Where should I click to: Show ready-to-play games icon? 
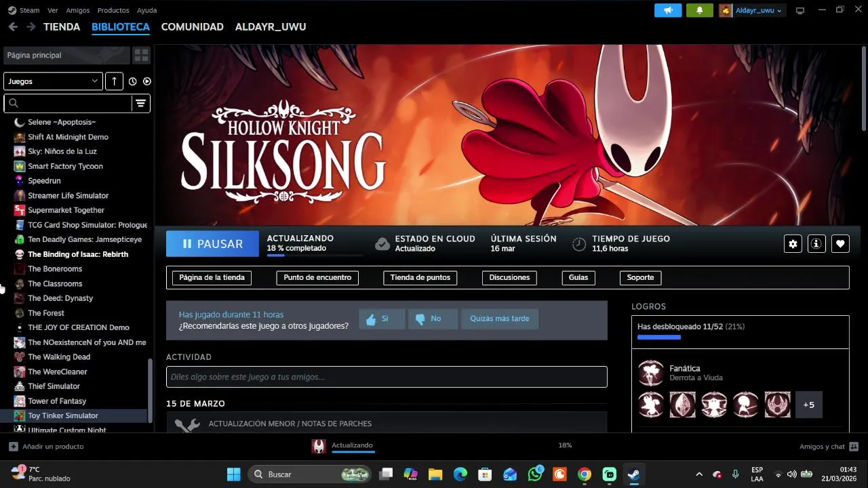tap(146, 81)
